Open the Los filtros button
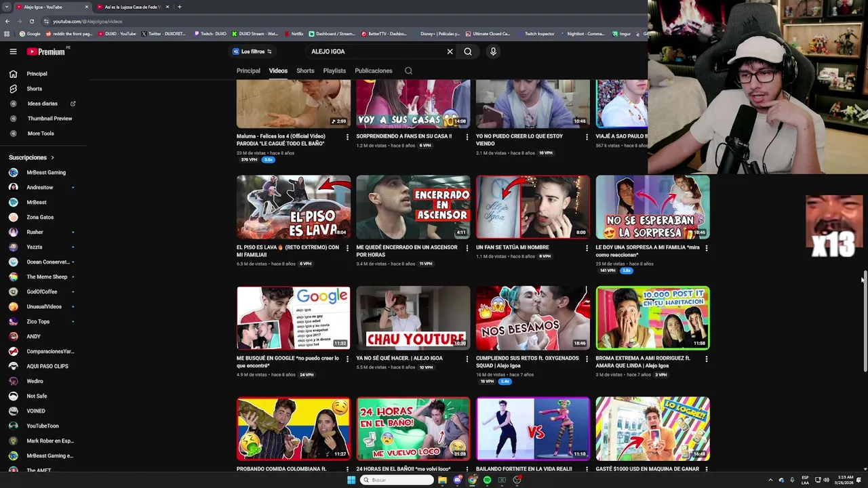 (x=252, y=52)
